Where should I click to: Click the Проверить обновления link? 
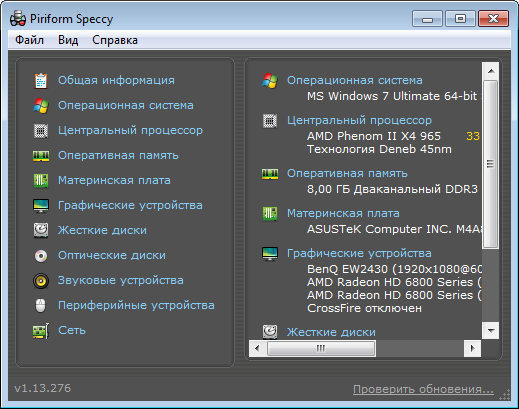coord(423,389)
